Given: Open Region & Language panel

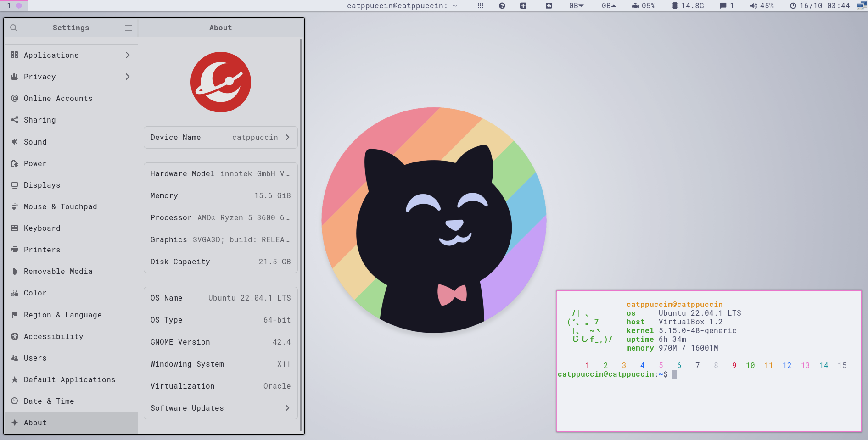Looking at the screenshot, I should 71,315.
